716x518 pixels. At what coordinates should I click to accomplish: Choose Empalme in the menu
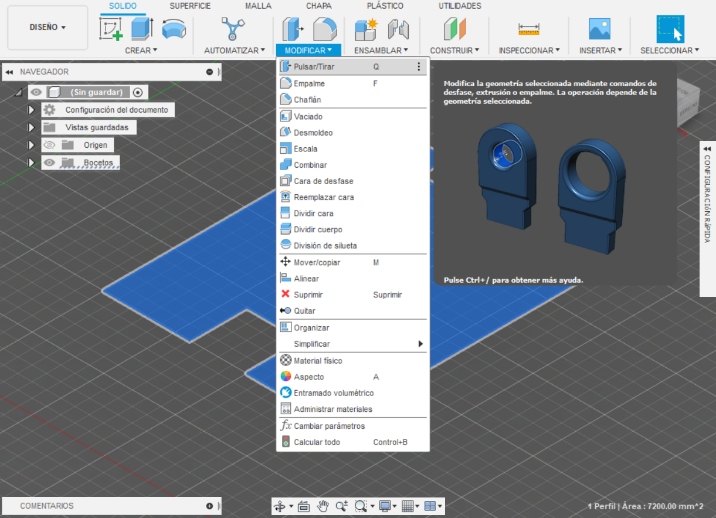tap(353, 84)
